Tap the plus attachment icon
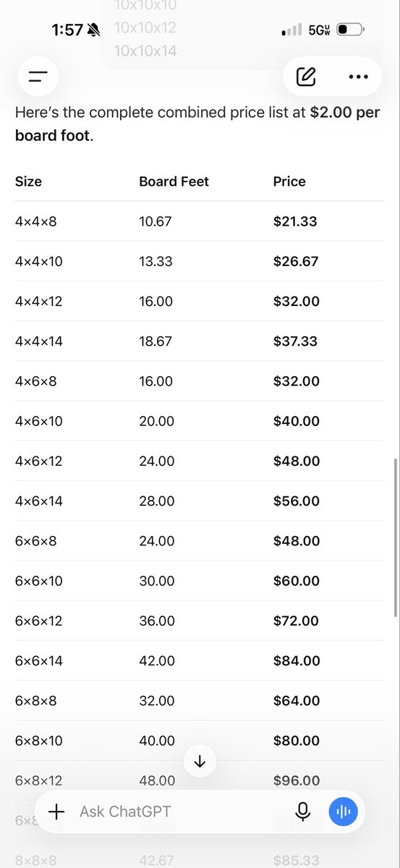This screenshot has width=400, height=868. pyautogui.click(x=56, y=812)
